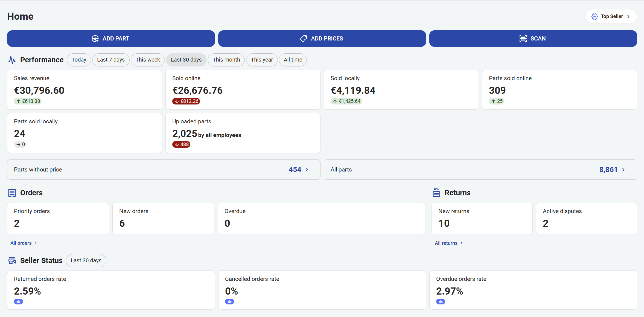
Task: Switch to the This month tab
Action: coord(226,60)
